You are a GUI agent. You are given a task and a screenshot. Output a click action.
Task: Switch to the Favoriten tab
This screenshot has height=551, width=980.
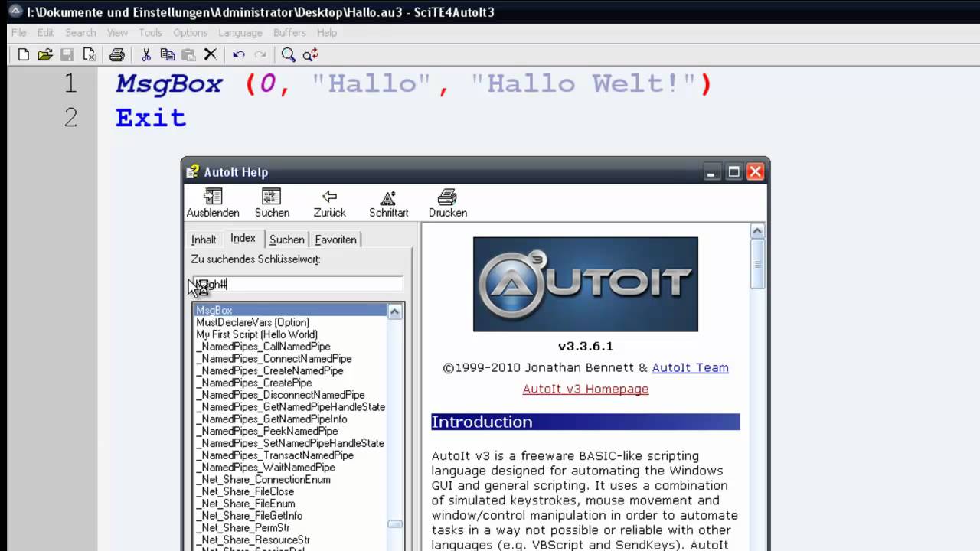(x=335, y=240)
